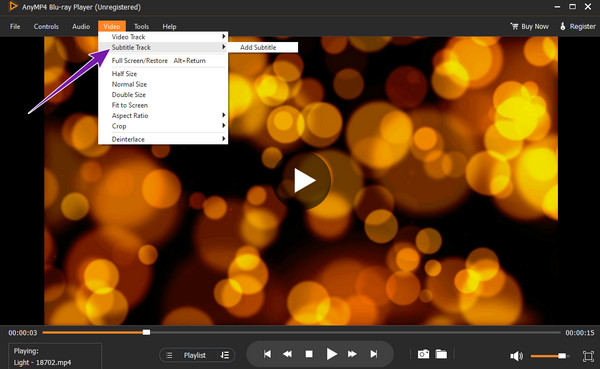Open the snapshot folder icon

441,354
